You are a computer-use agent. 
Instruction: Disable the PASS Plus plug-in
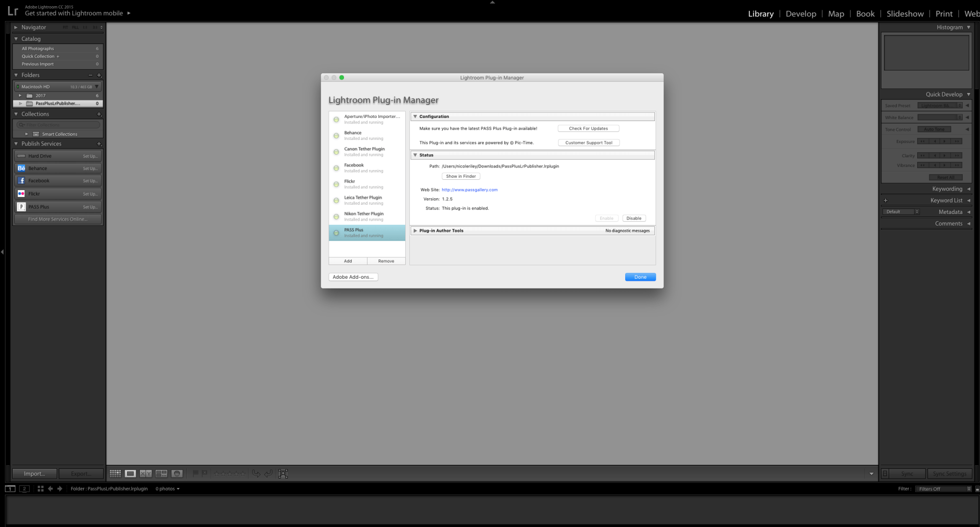(634, 219)
